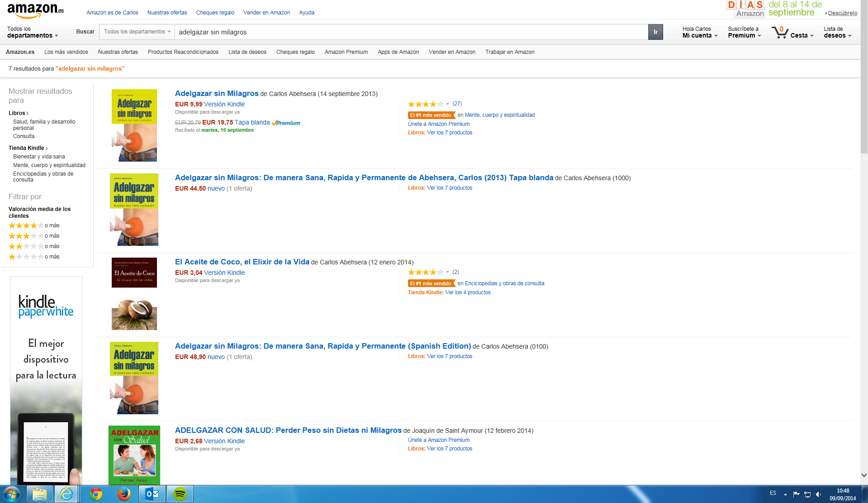Click (27) reviews count link
Image resolution: width=868 pixels, height=503 pixels.
pyautogui.click(x=457, y=104)
